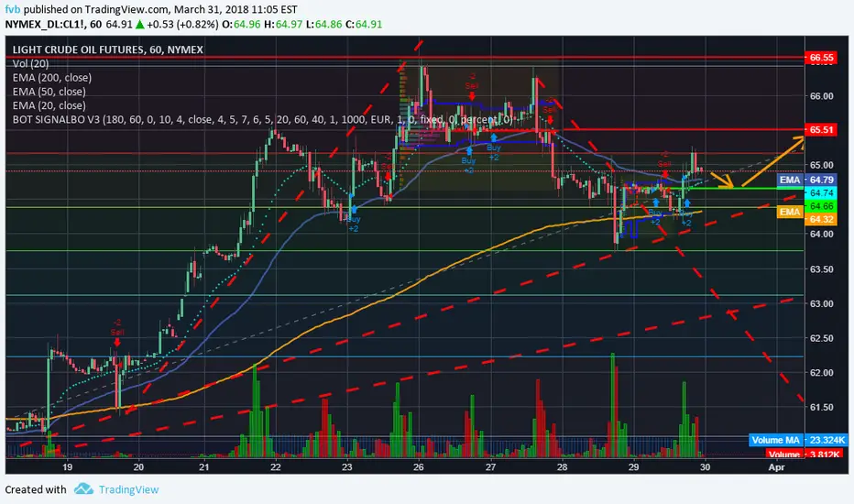Click the O:64.96 open value
This screenshot has height=504, width=854.
click(241, 24)
